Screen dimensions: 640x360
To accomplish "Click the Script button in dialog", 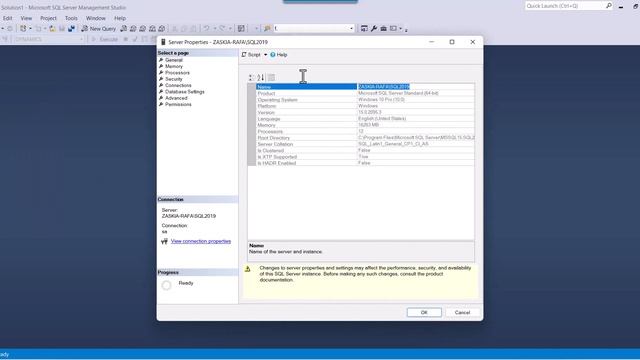I will point(251,55).
